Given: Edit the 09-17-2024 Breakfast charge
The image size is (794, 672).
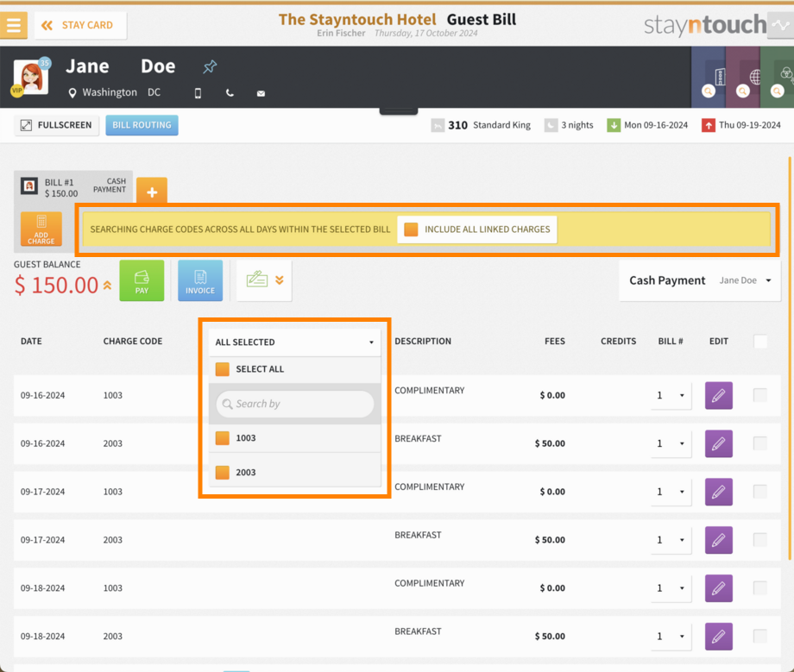Looking at the screenshot, I should click(719, 540).
